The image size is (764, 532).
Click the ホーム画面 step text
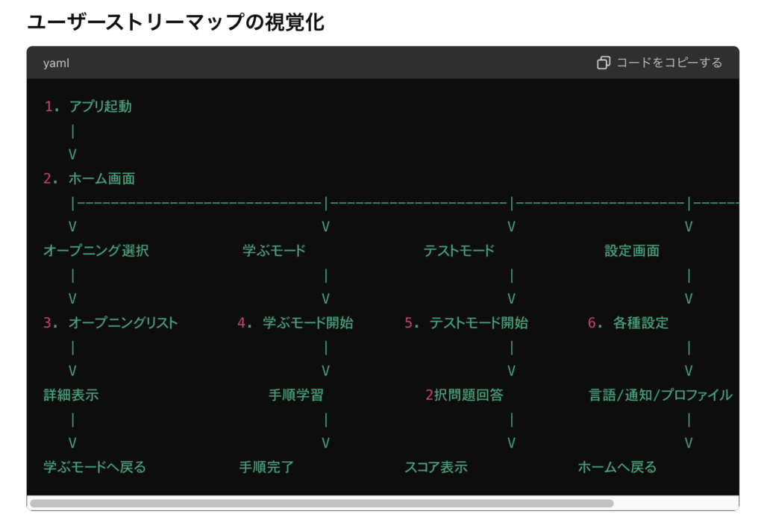(101, 179)
